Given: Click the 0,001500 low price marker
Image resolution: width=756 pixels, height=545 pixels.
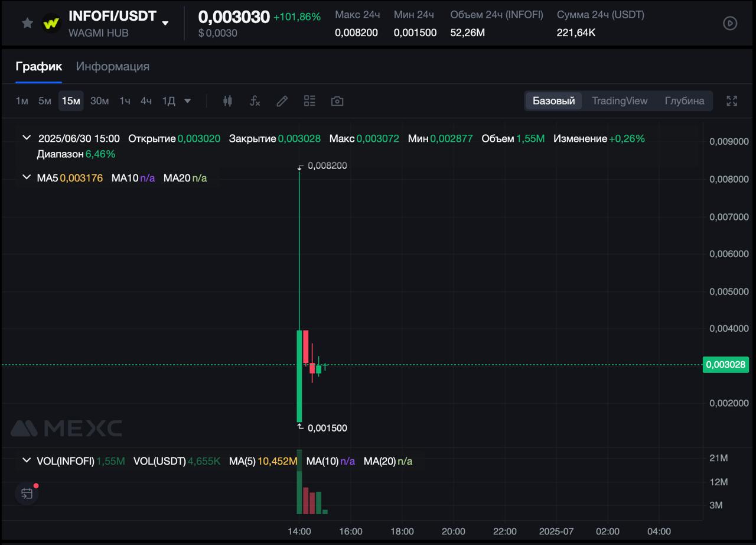Looking at the screenshot, I should pos(327,428).
